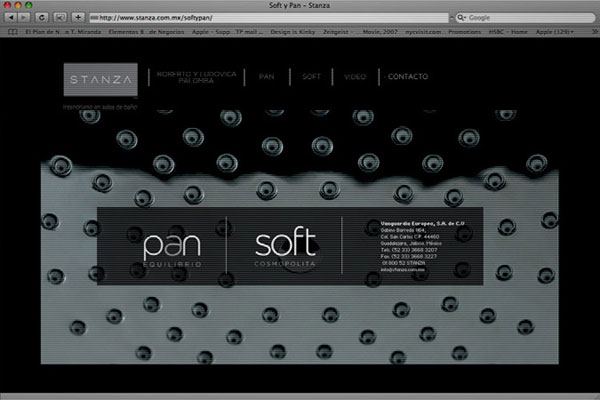Open the PAN menu item
The width and height of the screenshot is (600, 400).
266,77
